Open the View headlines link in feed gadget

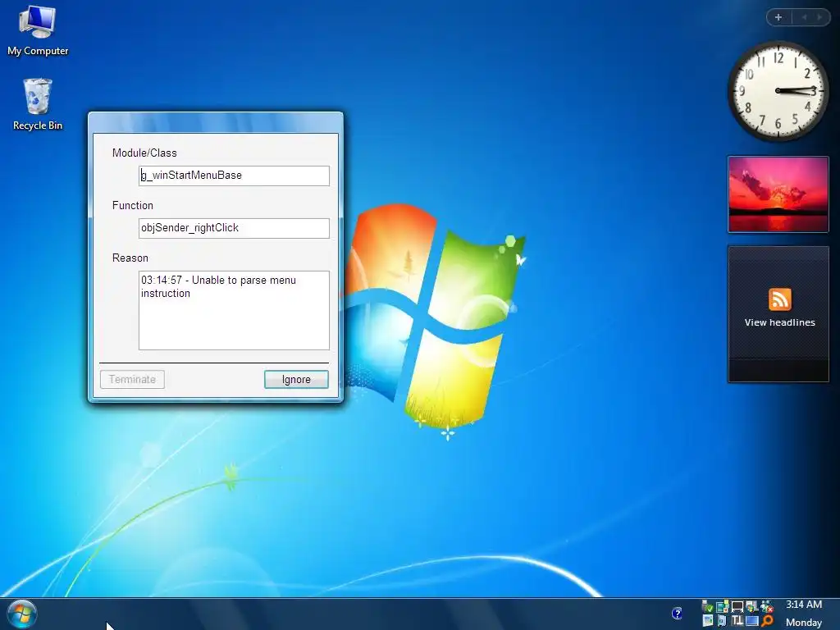click(779, 322)
